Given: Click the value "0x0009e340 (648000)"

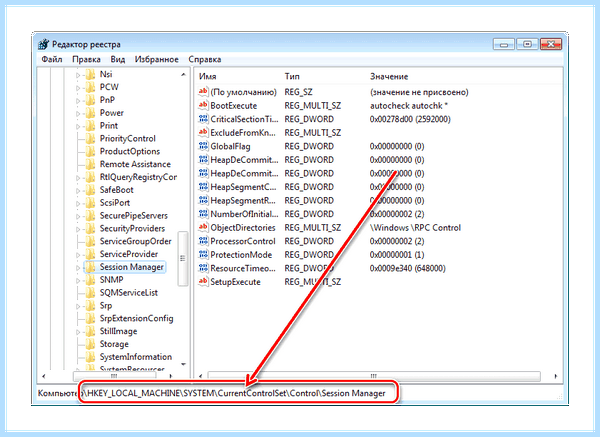Looking at the screenshot, I should click(408, 268).
